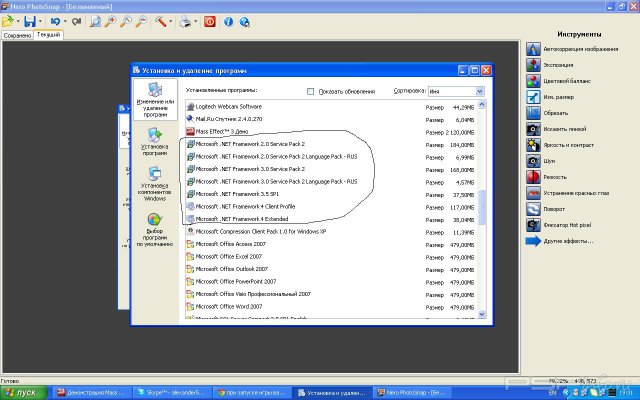The height and width of the screenshot is (400, 640).
Task: Enable the Показать обновления checkbox
Action: 311,91
